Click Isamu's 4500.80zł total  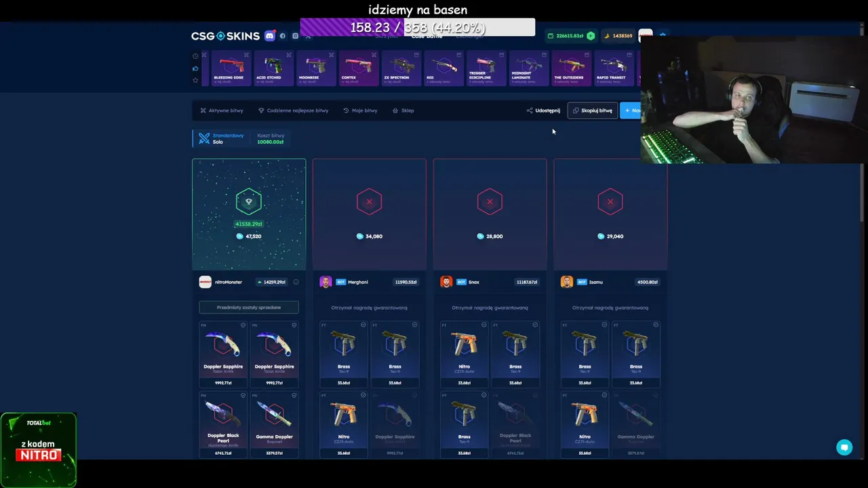648,282
